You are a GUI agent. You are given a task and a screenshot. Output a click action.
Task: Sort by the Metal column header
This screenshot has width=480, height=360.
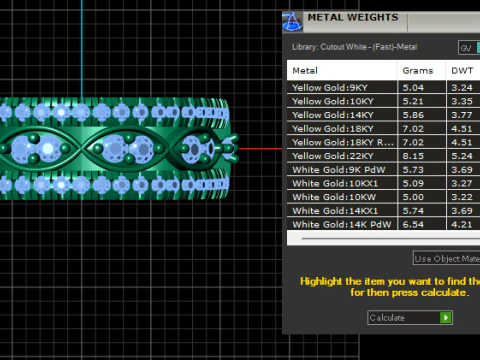click(x=342, y=70)
